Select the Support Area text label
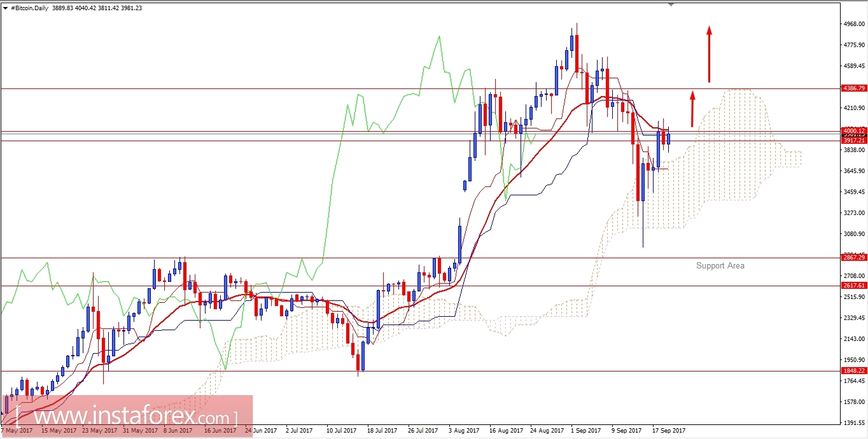Screen dimensions: 868x439 720,265
